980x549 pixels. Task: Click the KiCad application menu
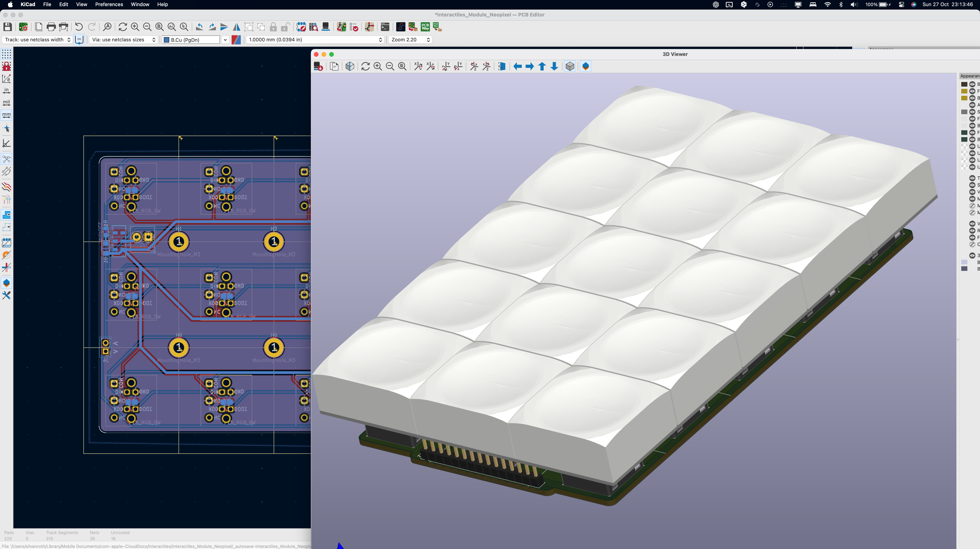[28, 4]
